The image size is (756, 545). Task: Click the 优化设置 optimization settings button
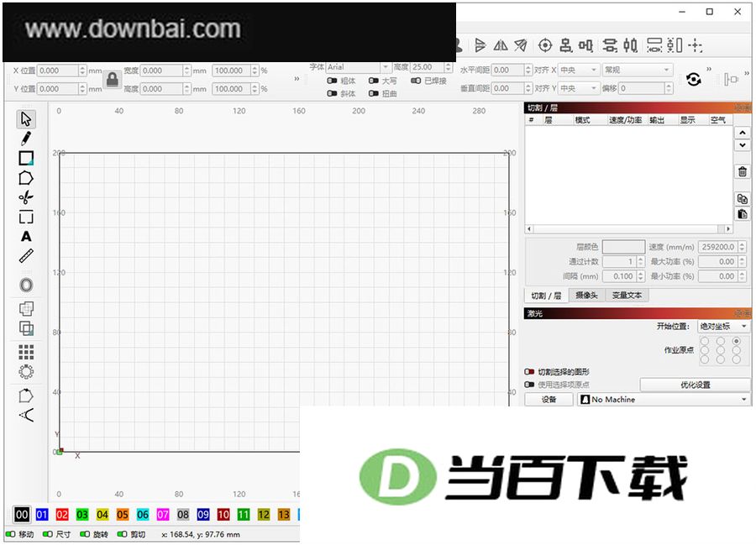coord(695,385)
